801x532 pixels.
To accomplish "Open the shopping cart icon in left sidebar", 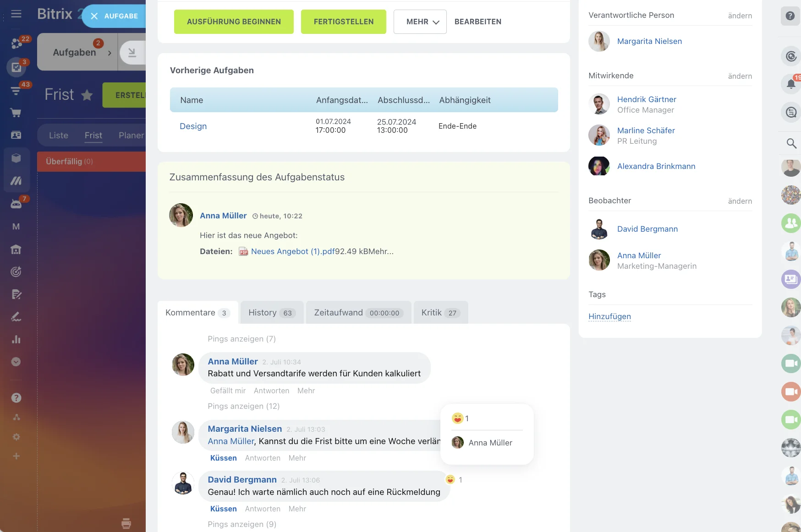I will tap(16, 113).
